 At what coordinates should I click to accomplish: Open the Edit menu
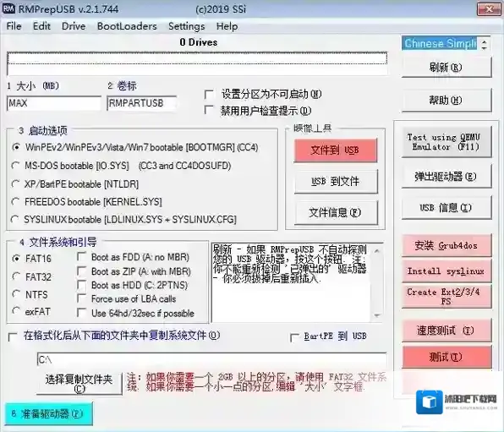coord(41,26)
